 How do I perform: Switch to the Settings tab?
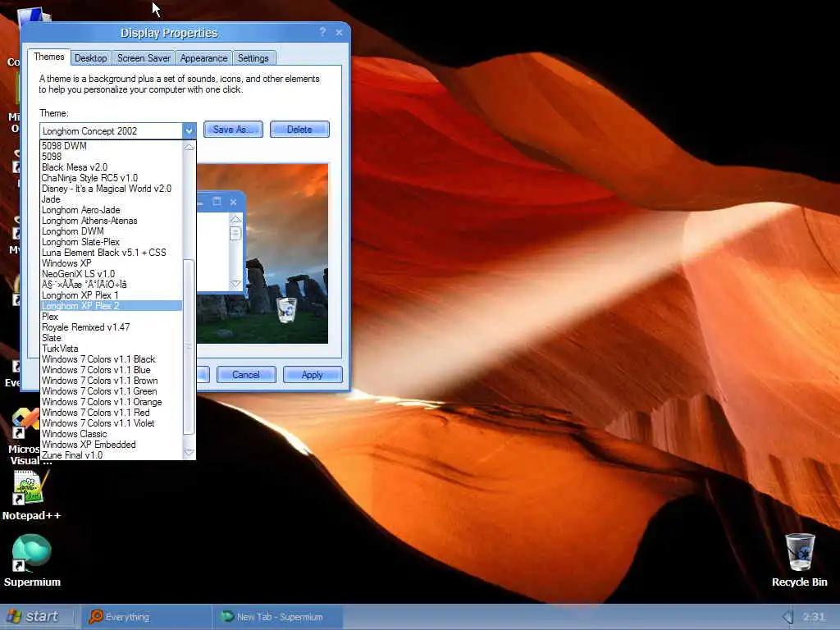253,58
